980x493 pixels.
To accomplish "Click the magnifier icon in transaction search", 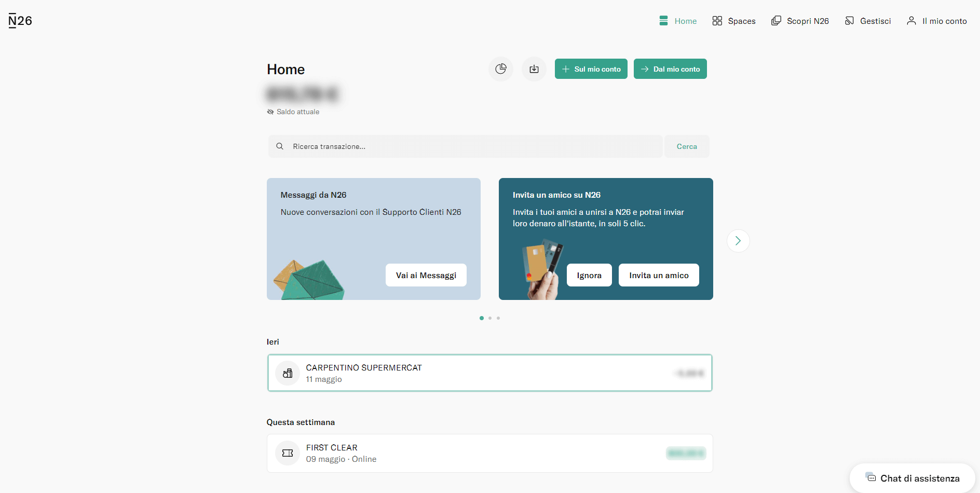I will click(280, 146).
